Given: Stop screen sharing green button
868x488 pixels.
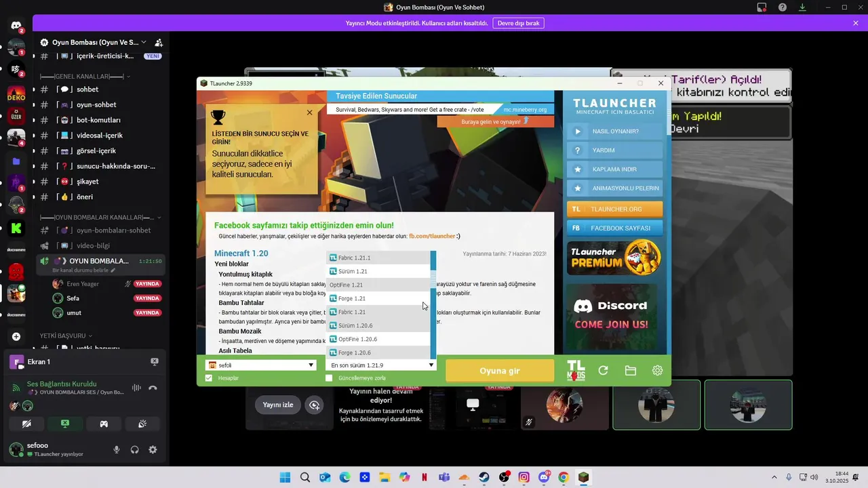Looking at the screenshot, I should coord(65,424).
